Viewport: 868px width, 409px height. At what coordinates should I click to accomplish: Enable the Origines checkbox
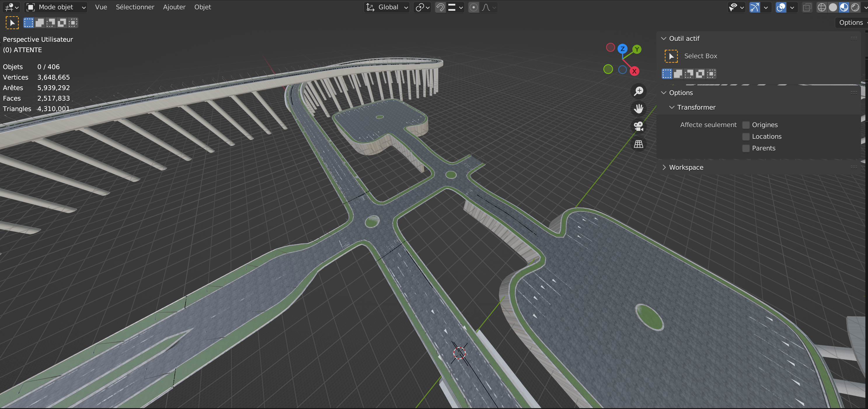[746, 125]
